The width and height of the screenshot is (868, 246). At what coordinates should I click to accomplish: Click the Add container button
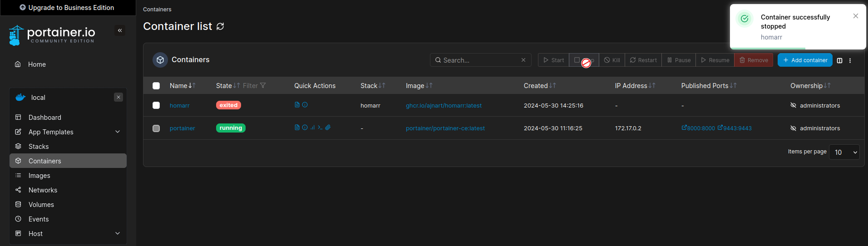point(805,60)
